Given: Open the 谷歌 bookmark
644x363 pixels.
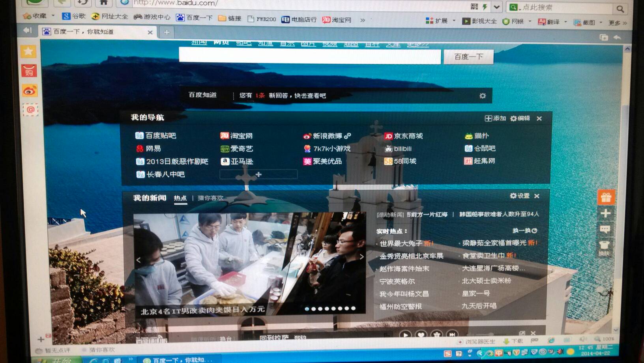Looking at the screenshot, I should point(74,16).
